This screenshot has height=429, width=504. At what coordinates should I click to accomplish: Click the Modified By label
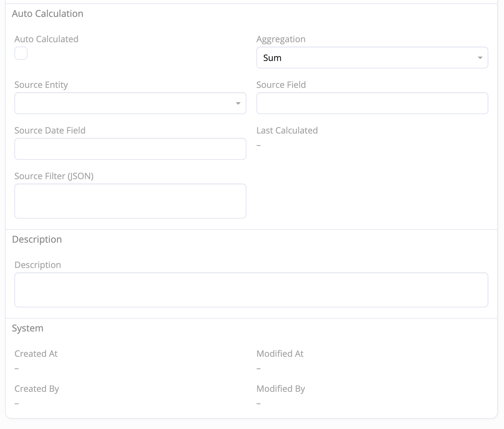pyautogui.click(x=280, y=389)
